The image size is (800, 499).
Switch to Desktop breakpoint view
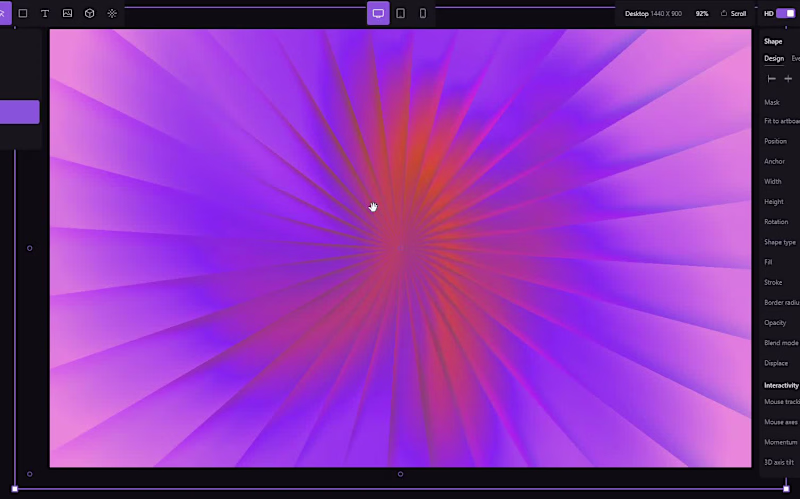point(378,13)
